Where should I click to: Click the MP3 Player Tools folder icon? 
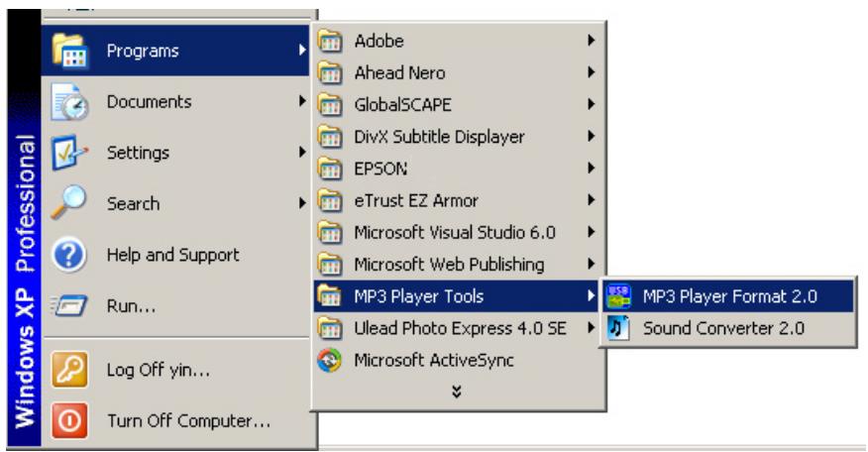click(x=330, y=296)
